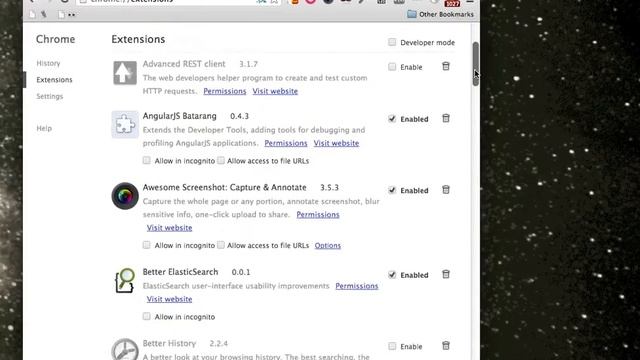Click the Better History clock icon
The height and width of the screenshot is (360, 640).
click(x=125, y=349)
